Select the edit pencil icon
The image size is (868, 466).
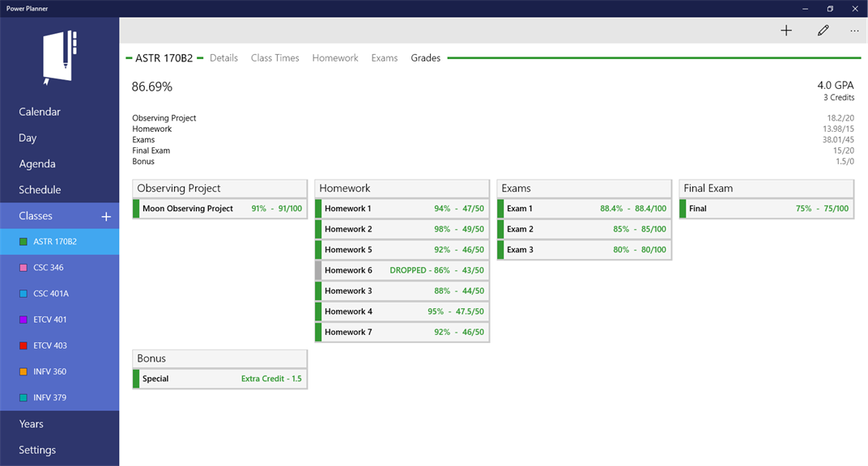[x=823, y=30]
